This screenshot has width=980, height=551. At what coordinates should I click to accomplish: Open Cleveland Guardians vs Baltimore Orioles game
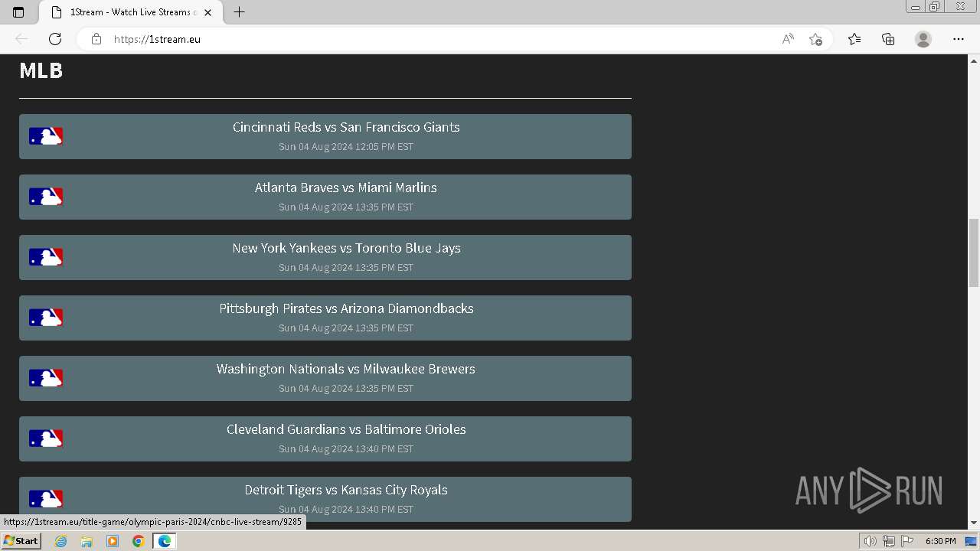click(325, 439)
